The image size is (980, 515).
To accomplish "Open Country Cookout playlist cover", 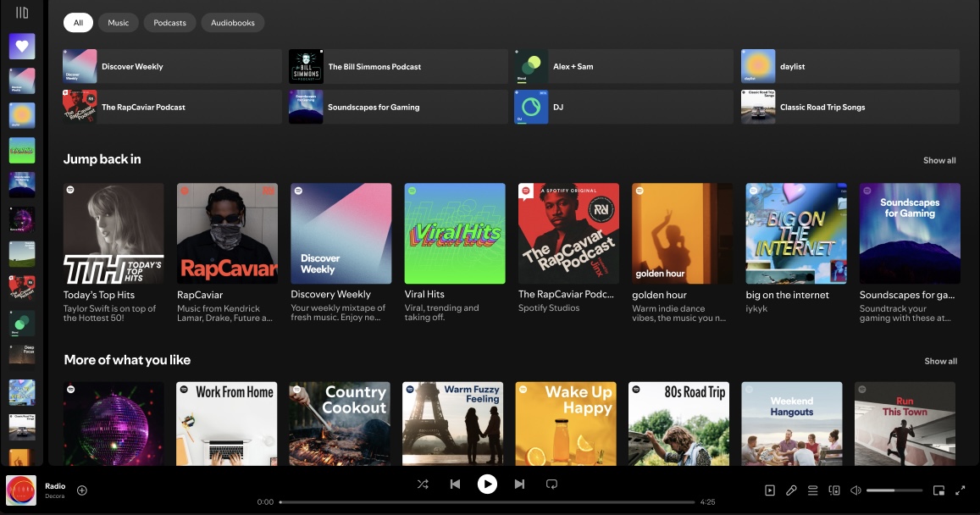I will (x=340, y=424).
